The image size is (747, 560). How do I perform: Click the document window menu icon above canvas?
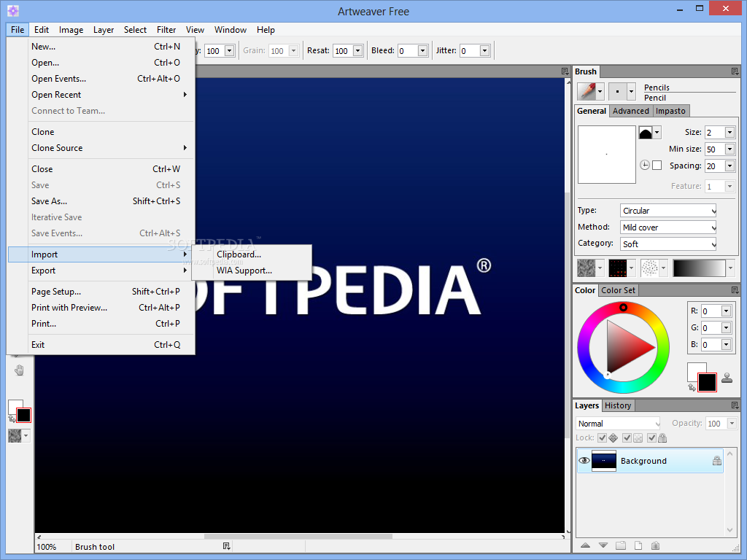pos(565,71)
